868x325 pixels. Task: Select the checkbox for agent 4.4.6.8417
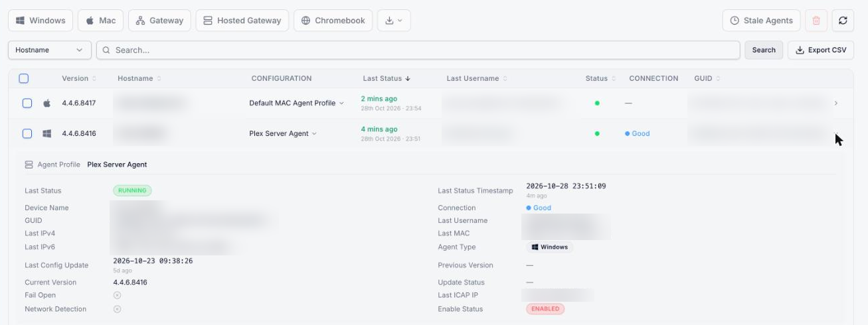click(x=27, y=103)
